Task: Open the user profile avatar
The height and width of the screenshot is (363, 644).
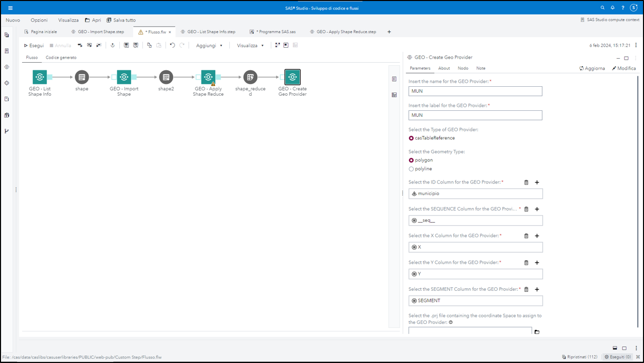Action: pos(633,8)
